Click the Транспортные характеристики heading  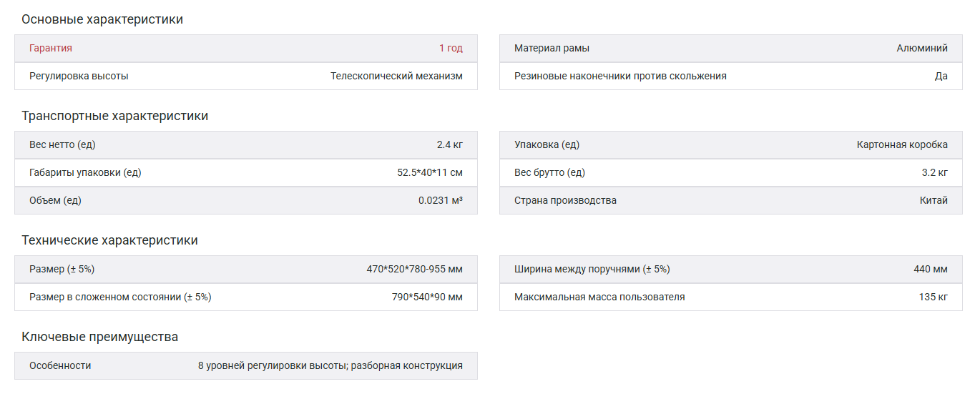(x=114, y=116)
